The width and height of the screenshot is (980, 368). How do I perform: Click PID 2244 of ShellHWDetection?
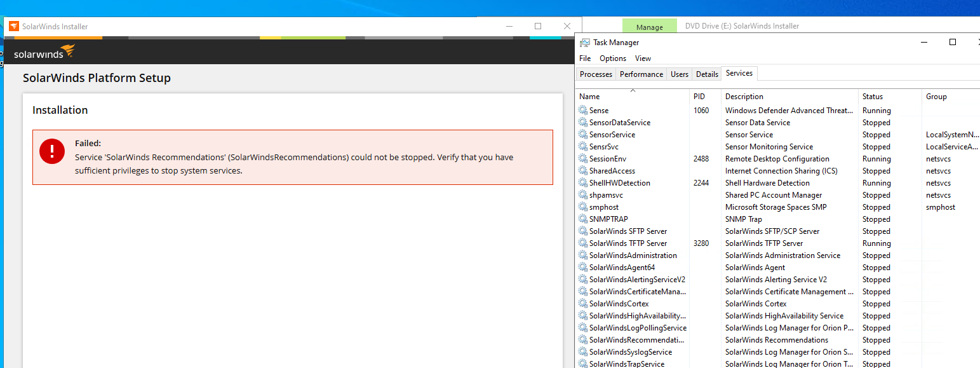pyautogui.click(x=701, y=183)
